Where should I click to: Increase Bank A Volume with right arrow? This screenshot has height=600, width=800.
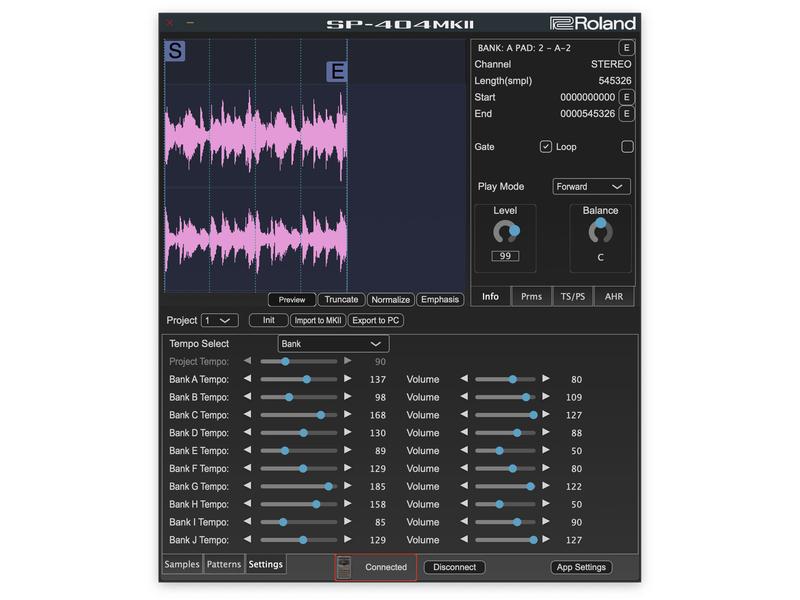(x=546, y=379)
